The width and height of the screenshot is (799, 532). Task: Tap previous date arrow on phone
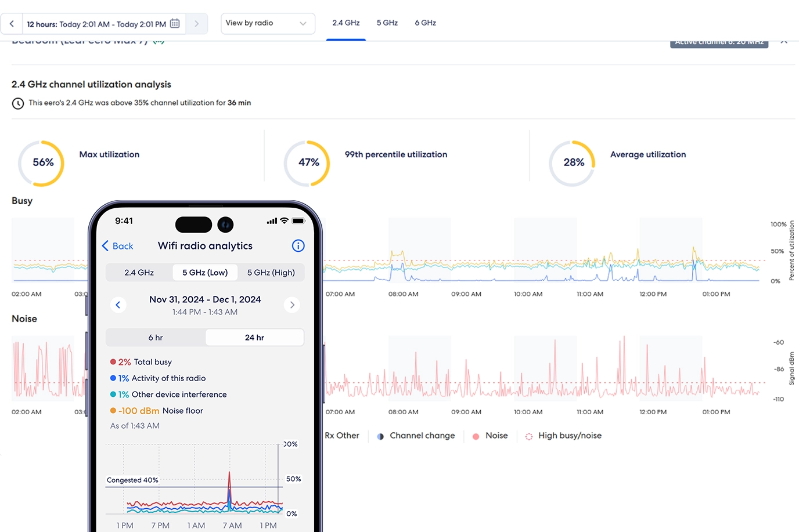coord(118,305)
